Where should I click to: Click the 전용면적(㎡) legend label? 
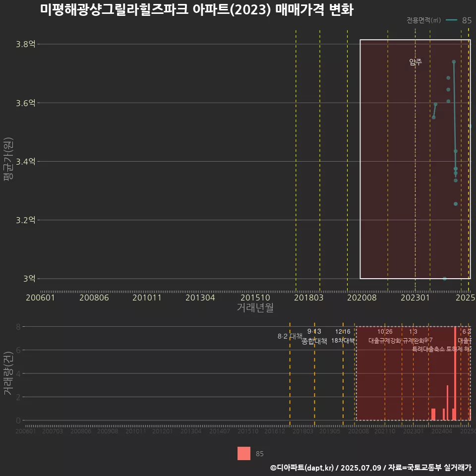423,20
